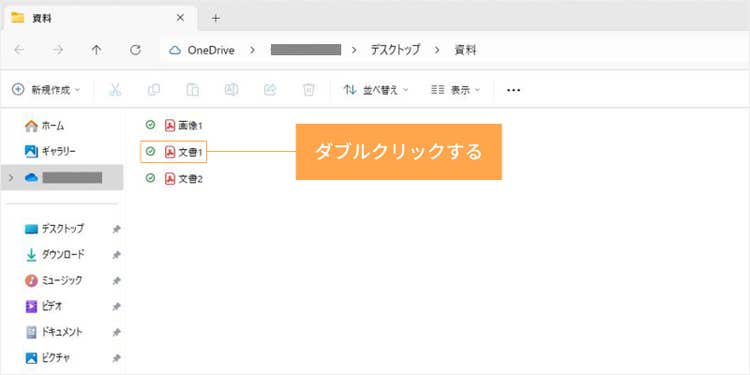Click the sync status checkmark for 文書1

pyautogui.click(x=150, y=152)
